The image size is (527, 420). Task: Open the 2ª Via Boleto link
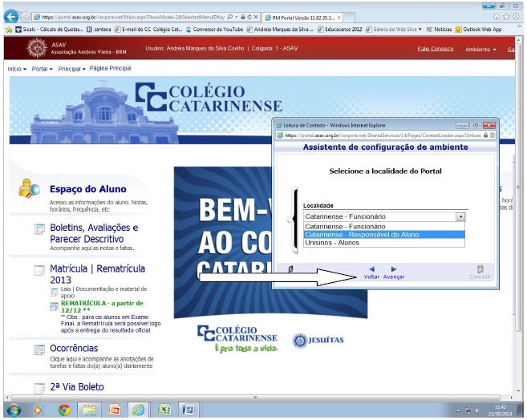coord(77,387)
